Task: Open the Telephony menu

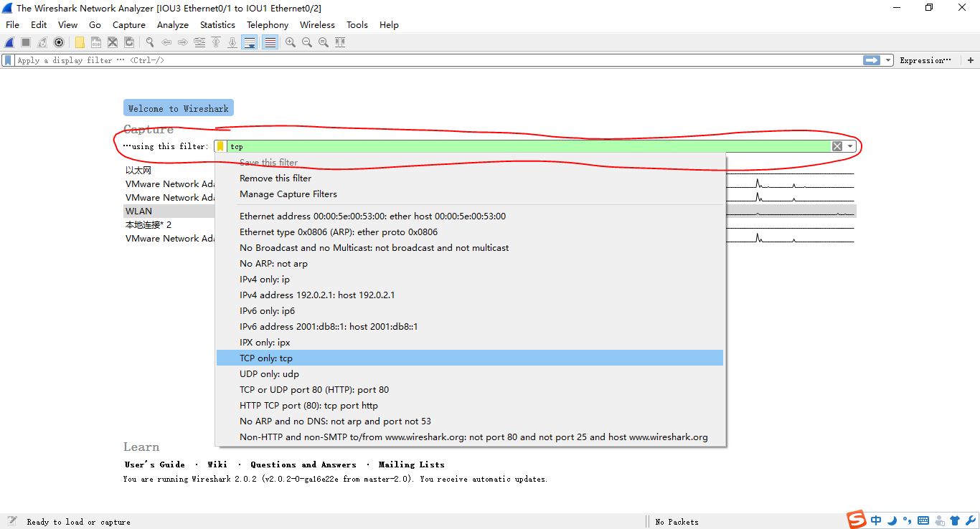Action: tap(268, 24)
